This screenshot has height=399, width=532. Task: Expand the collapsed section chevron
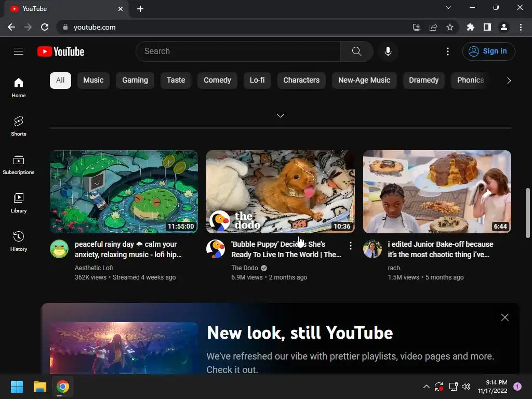pyautogui.click(x=280, y=116)
